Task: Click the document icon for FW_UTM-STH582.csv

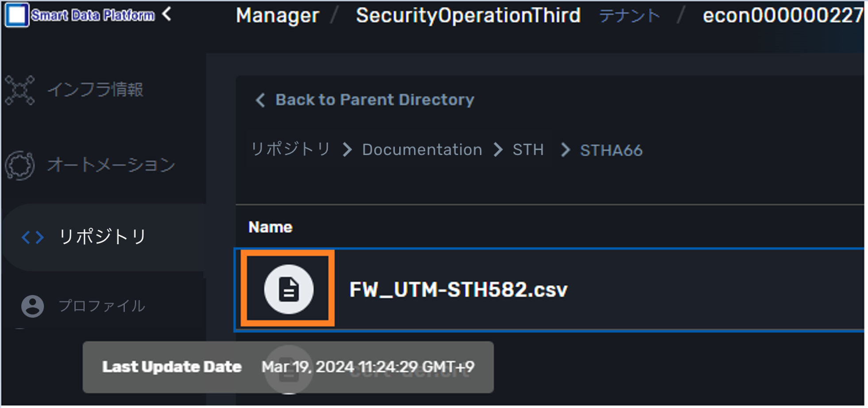Action: [289, 289]
